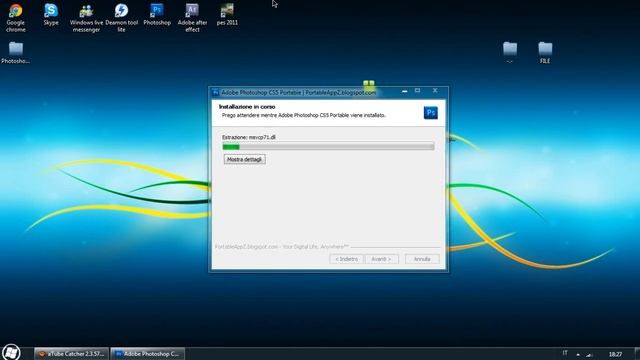Open the Google Chrome desktop shortcut

click(x=16, y=18)
